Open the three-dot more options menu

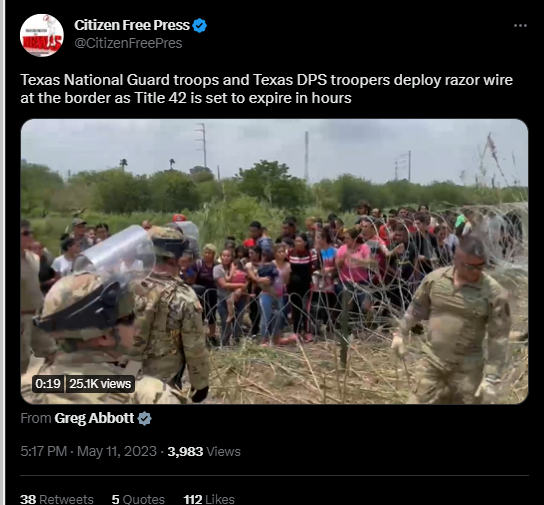point(520,26)
